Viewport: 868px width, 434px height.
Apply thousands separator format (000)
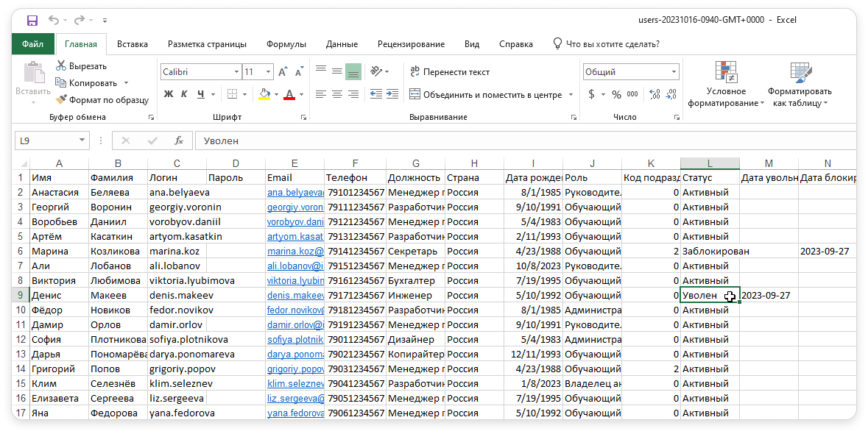point(632,95)
